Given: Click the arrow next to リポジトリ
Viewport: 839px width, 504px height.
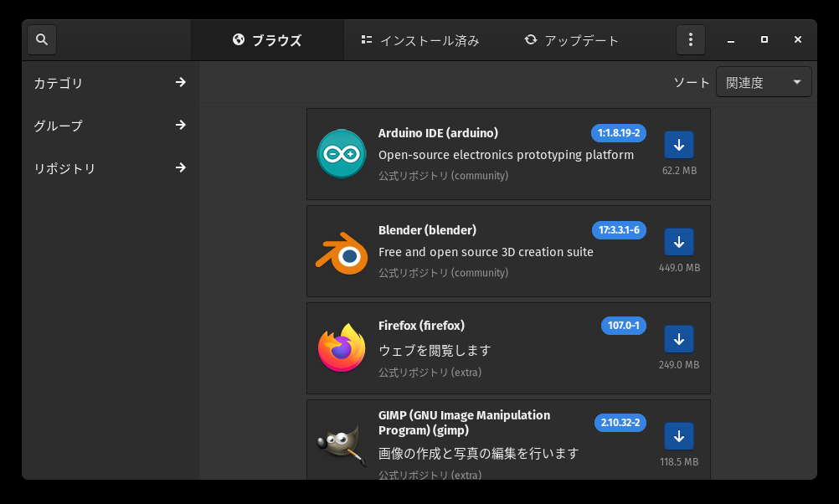Looking at the screenshot, I should click(x=181, y=168).
